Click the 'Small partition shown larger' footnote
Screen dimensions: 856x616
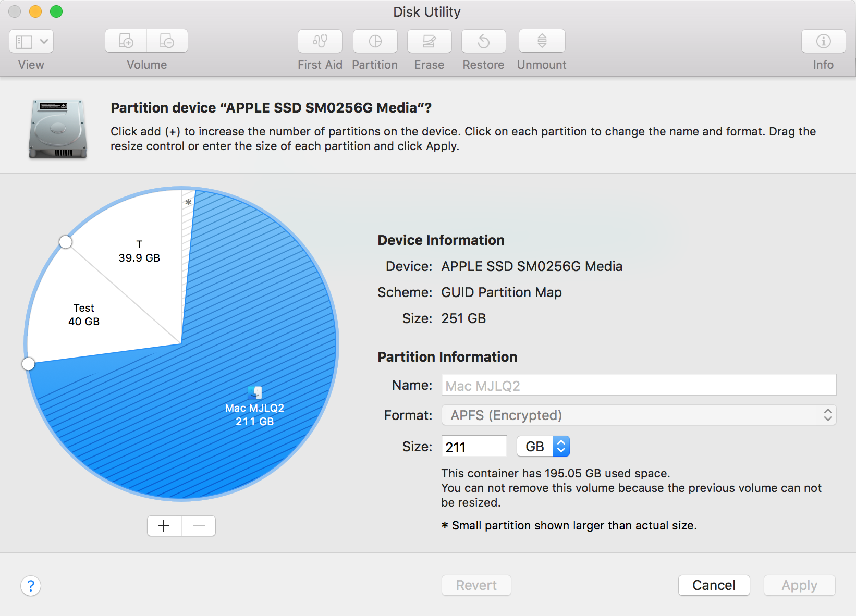(x=569, y=525)
